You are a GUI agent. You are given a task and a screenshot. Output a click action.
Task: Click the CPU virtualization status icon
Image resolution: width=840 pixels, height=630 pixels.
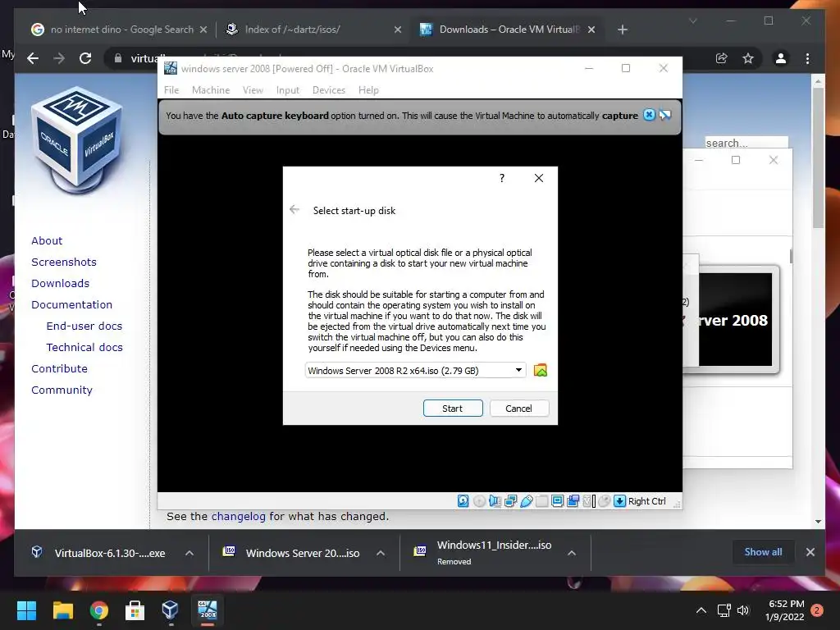589,501
